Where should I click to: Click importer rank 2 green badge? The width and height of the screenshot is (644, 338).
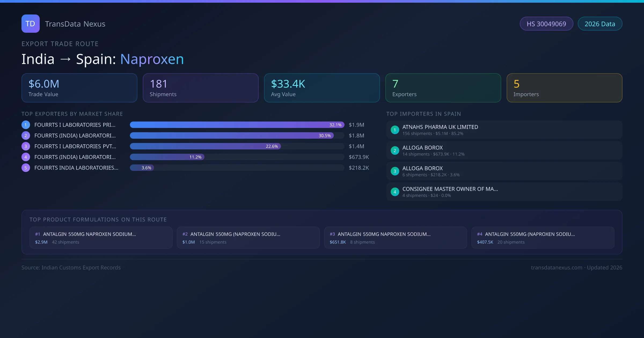point(395,150)
